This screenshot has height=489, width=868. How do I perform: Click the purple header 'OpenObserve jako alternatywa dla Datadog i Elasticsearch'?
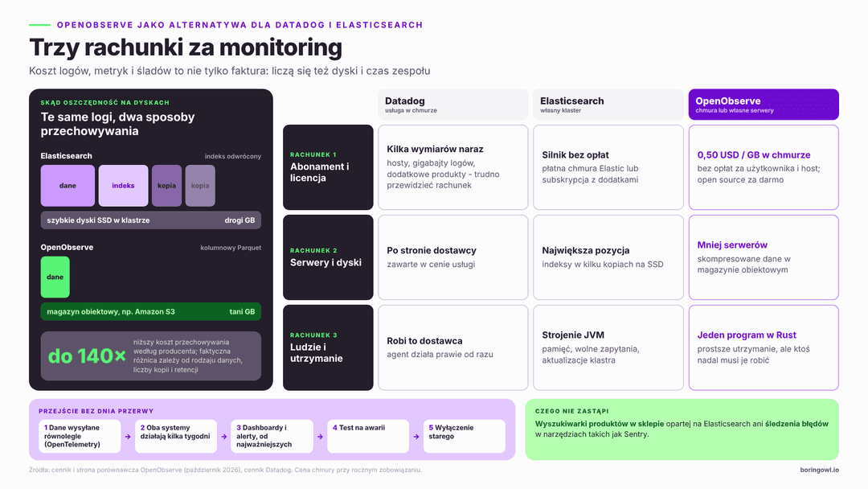point(240,25)
